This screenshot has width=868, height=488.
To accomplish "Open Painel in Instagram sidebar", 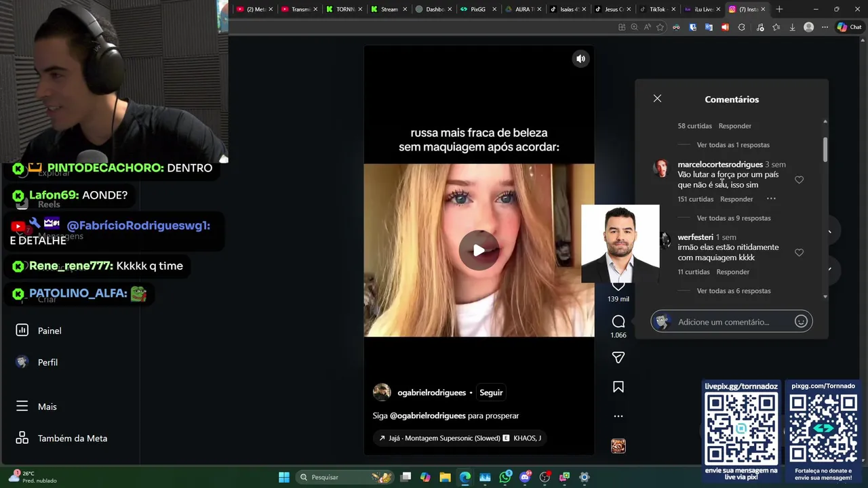I will point(50,331).
